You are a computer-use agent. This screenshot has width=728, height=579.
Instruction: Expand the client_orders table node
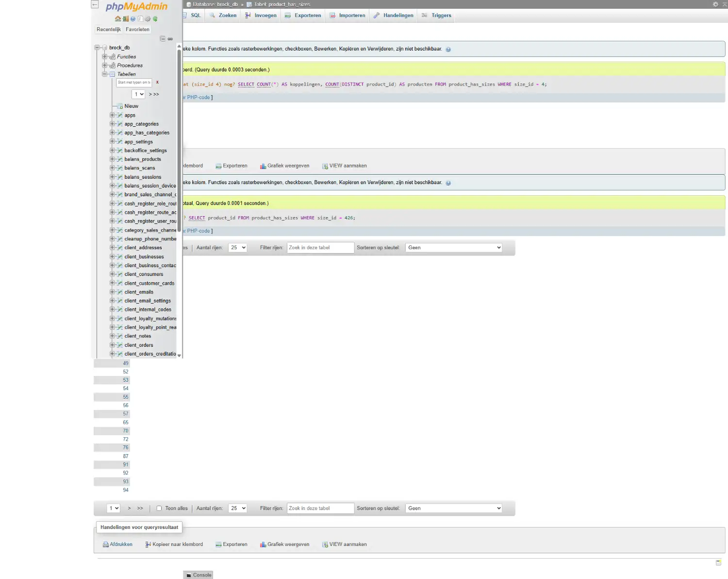[112, 345]
